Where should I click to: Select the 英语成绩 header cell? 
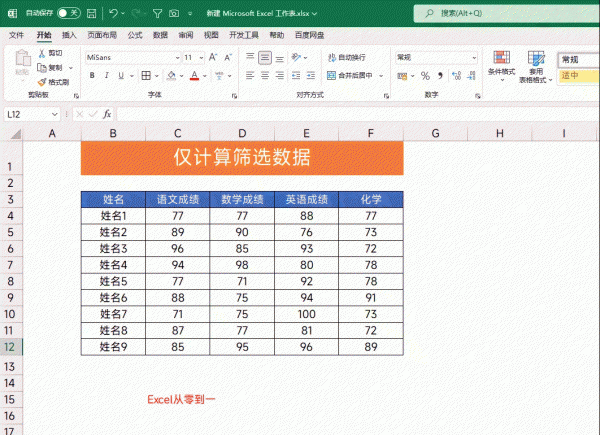pos(307,200)
